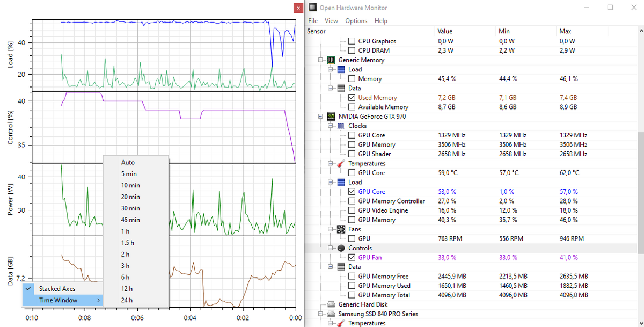Toggle Stacked Axes in context menu
This screenshot has height=327, width=644.
(x=63, y=288)
